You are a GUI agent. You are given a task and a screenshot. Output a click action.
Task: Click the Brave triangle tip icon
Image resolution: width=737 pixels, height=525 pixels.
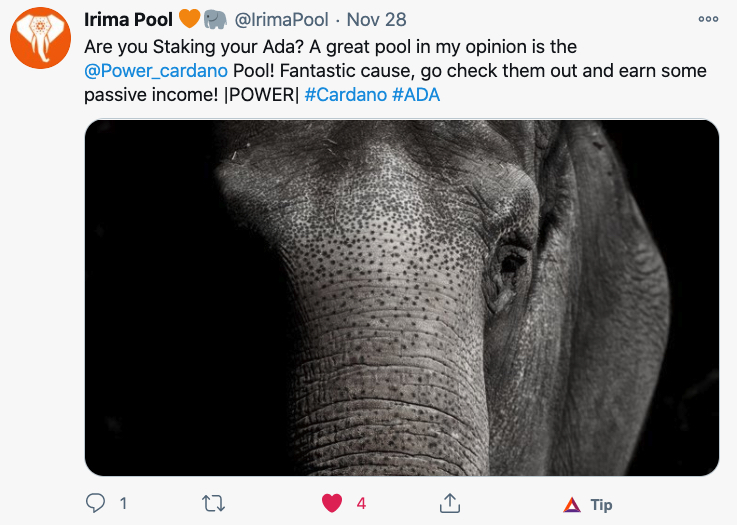click(571, 504)
